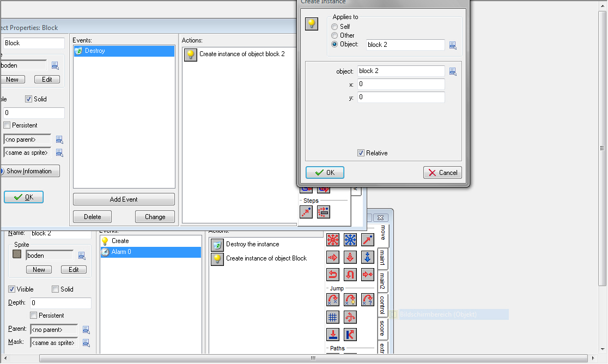
Task: Select the Move Fixed action icon
Action: click(332, 240)
